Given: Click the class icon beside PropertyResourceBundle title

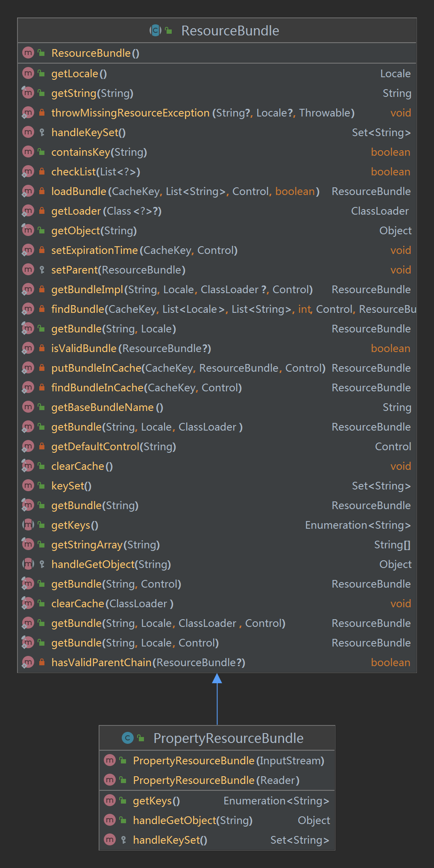Looking at the screenshot, I should click(x=128, y=738).
